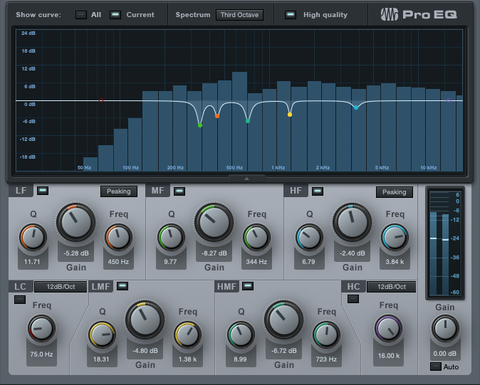The height and width of the screenshot is (385, 480).
Task: Toggle the HMF band enable button
Action: [247, 286]
